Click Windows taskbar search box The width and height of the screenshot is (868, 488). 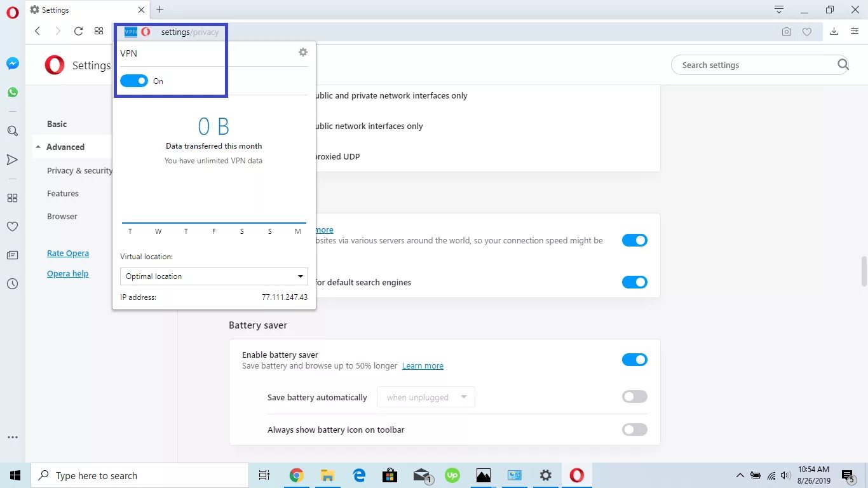point(140,475)
